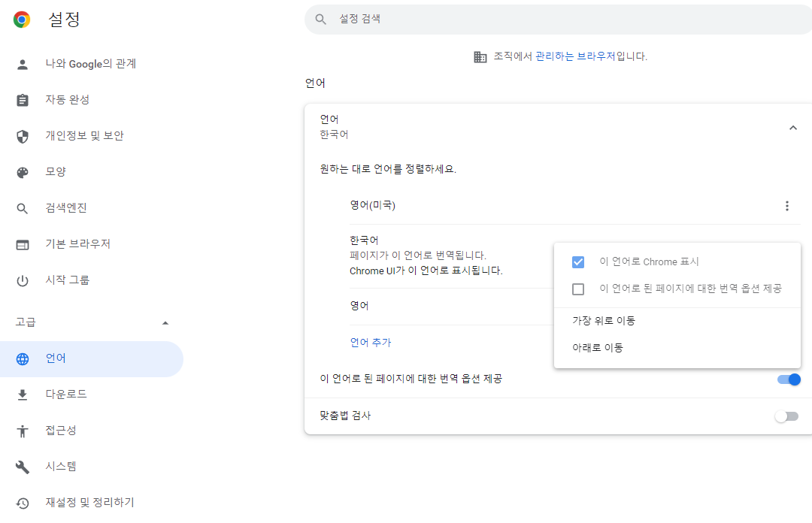
Task: Open the three-dot menu for 영어(미국)
Action: [x=786, y=206]
